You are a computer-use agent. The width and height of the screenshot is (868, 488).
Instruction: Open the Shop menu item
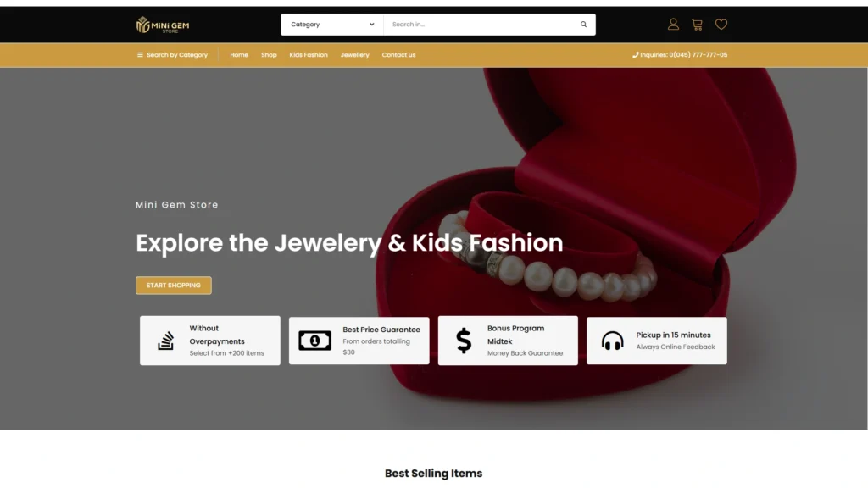tap(269, 55)
